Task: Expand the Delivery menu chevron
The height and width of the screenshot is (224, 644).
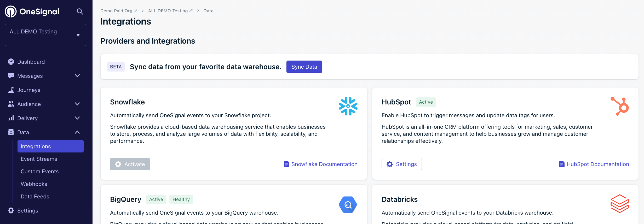Action: 77,118
